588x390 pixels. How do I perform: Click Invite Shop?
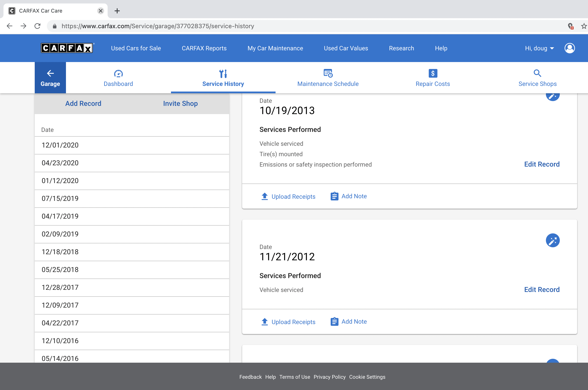pos(180,103)
